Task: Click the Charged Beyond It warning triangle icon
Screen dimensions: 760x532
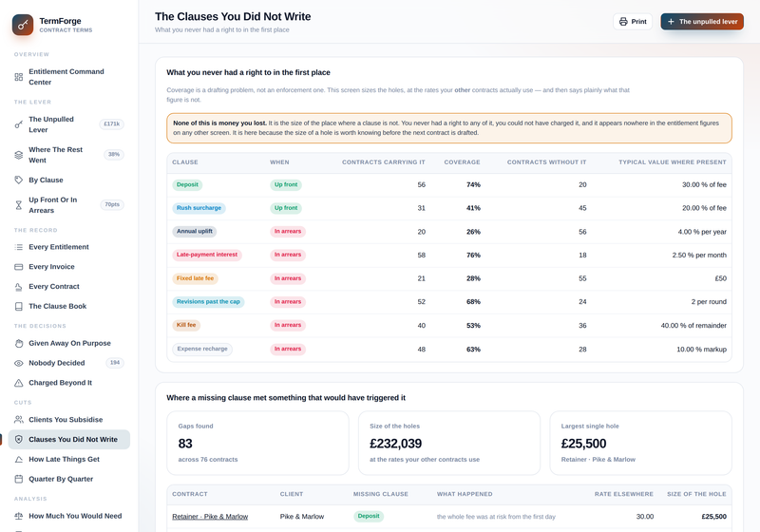Action: tap(18, 383)
